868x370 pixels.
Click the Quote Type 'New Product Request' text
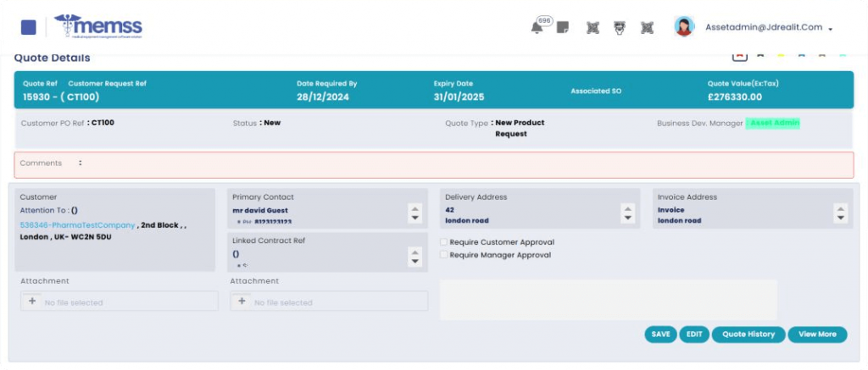520,129
